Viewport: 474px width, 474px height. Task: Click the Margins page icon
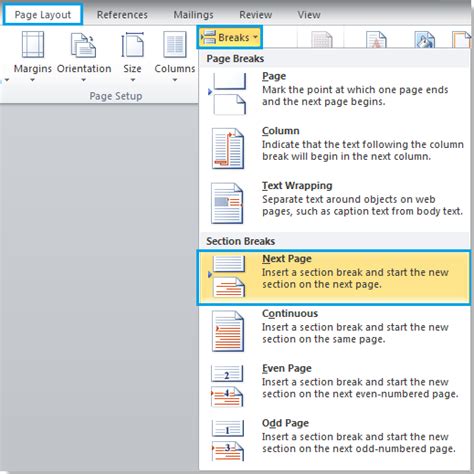click(x=33, y=44)
